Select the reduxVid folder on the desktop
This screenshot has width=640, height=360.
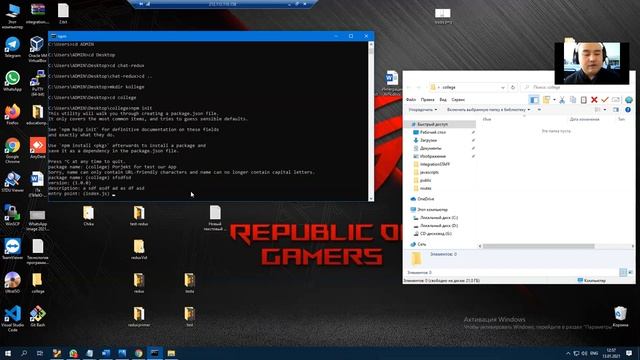coord(139,249)
